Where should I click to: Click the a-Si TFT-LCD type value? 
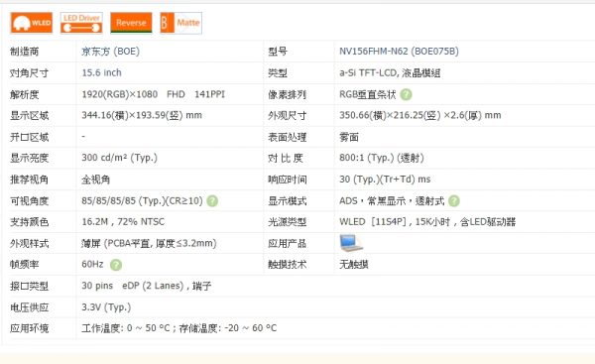390,72
